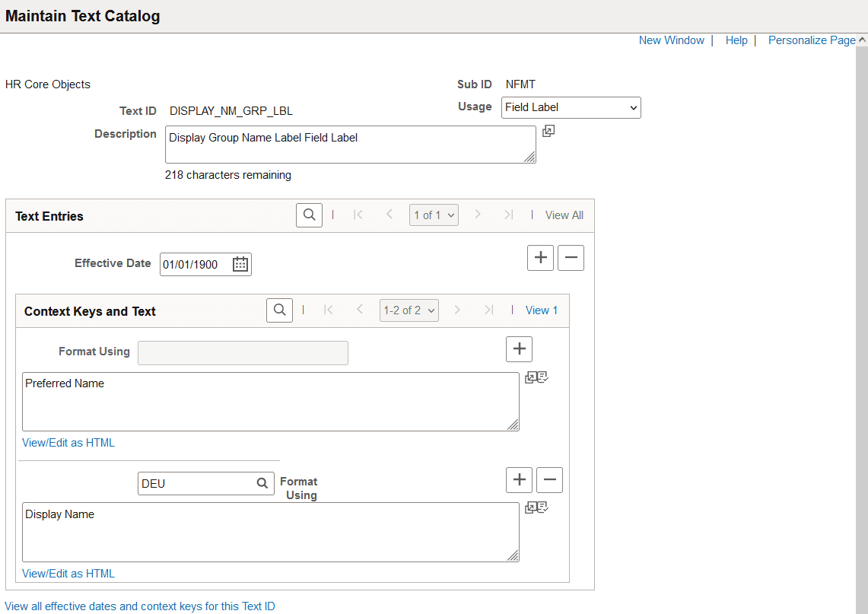View all effective dates and context keys
Image resolution: width=868 pixels, height=614 pixels.
click(140, 606)
